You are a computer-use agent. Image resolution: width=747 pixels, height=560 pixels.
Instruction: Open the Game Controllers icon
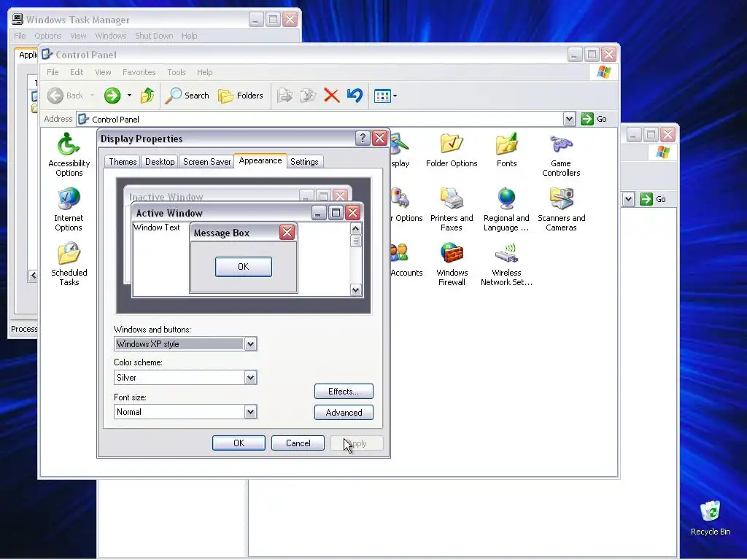click(x=561, y=155)
